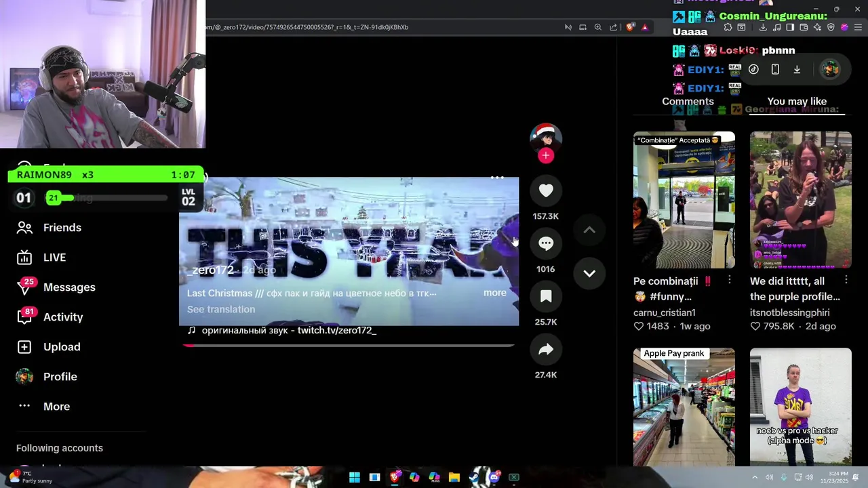Open three-dot menu on 'Pe combinații' card

730,280
